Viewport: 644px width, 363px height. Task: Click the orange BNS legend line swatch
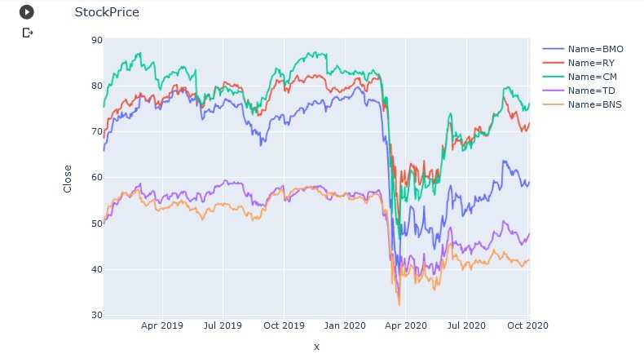coord(553,105)
